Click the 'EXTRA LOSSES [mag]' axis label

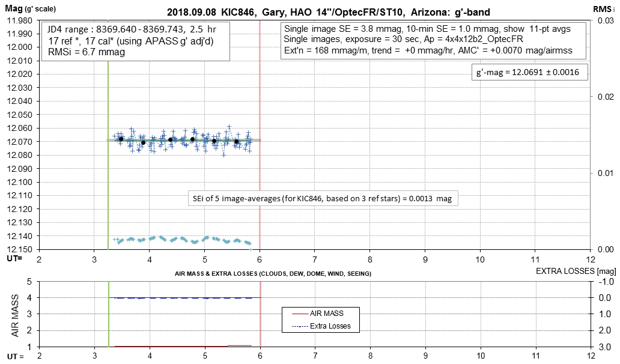pos(576,271)
